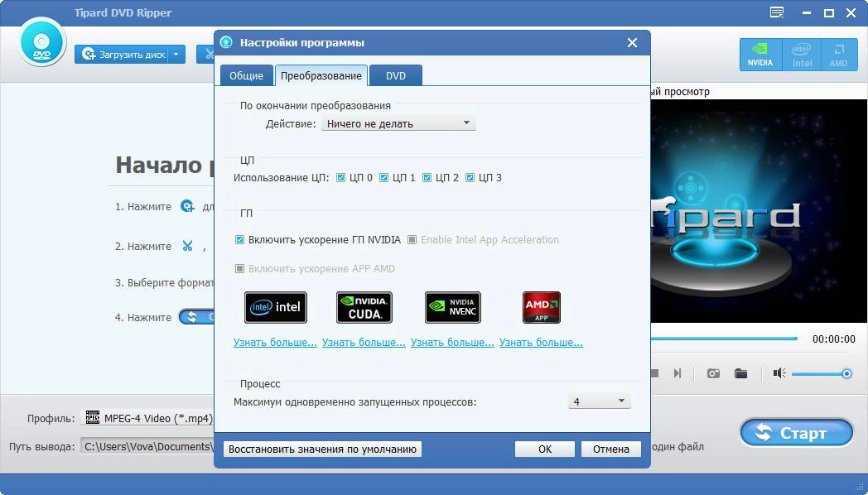Click the Tipard preview video area
868x495 pixels.
(759, 211)
